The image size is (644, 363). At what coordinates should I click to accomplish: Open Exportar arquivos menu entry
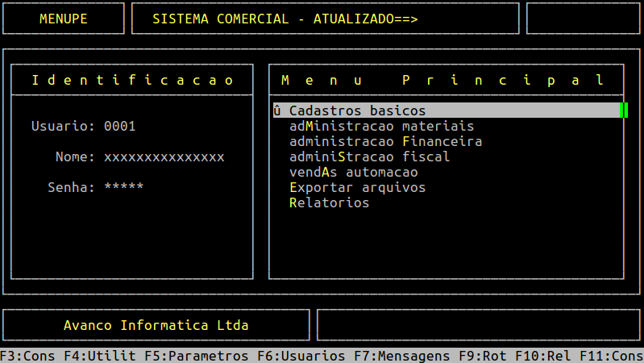tap(357, 187)
